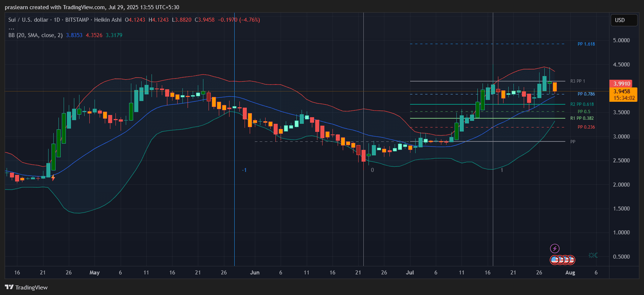Click the latest orange Heikin Ashi candle

[555, 87]
